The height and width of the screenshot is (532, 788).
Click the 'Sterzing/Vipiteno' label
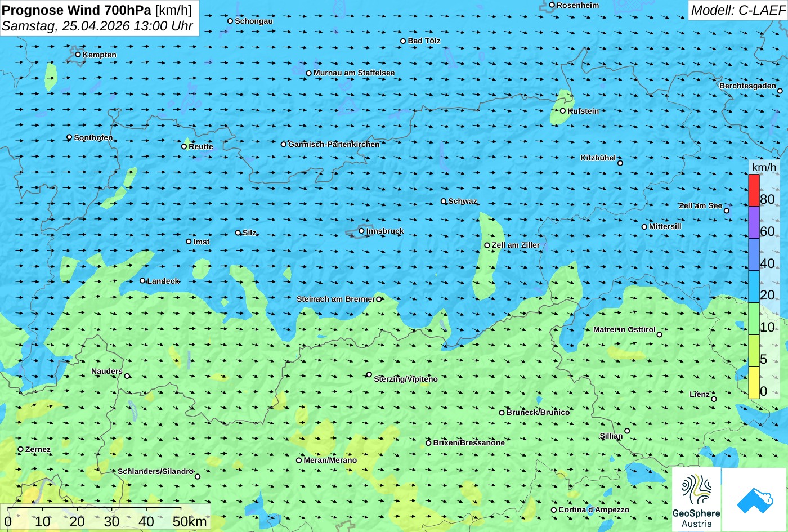[x=406, y=379]
